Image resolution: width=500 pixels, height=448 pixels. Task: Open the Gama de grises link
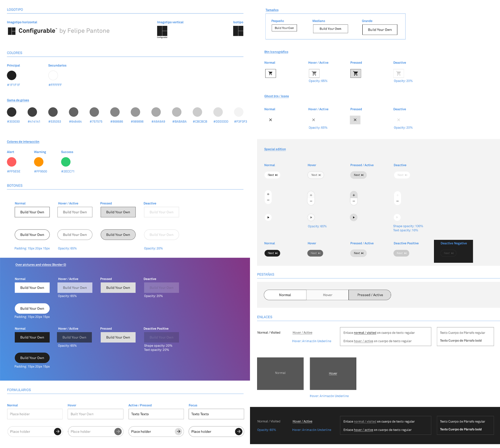tap(18, 100)
